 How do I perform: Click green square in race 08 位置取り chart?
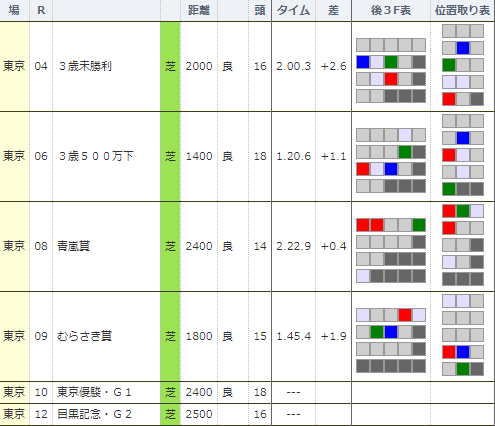[x=463, y=211]
